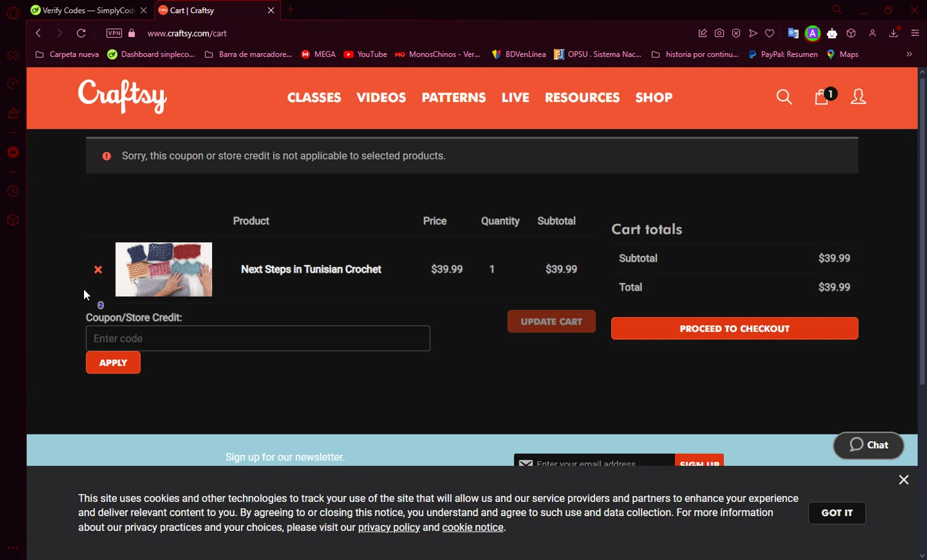Open the purple A extension icon
Screen dimensions: 927x560
coord(813,33)
